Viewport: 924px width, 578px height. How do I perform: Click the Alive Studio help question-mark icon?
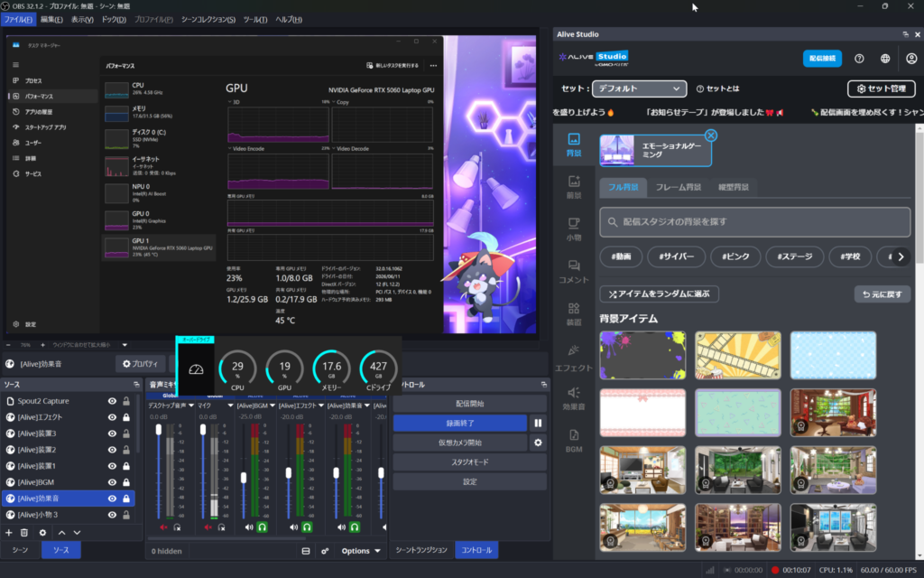859,59
